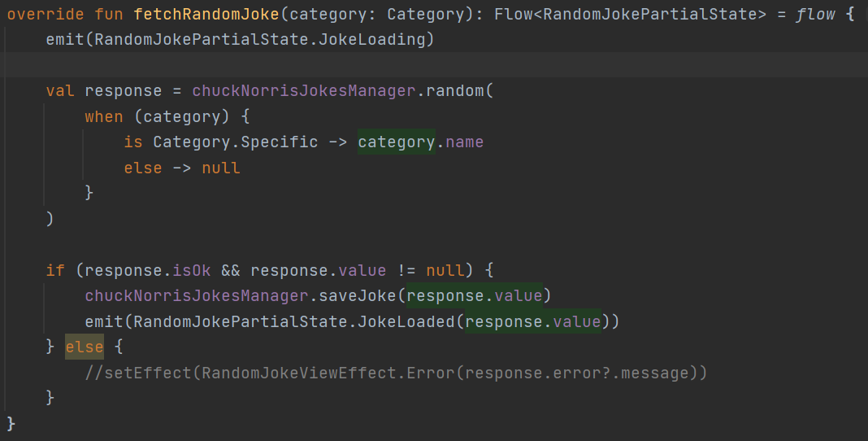
Task: Click the 'if' keyword
Action: pos(55,270)
